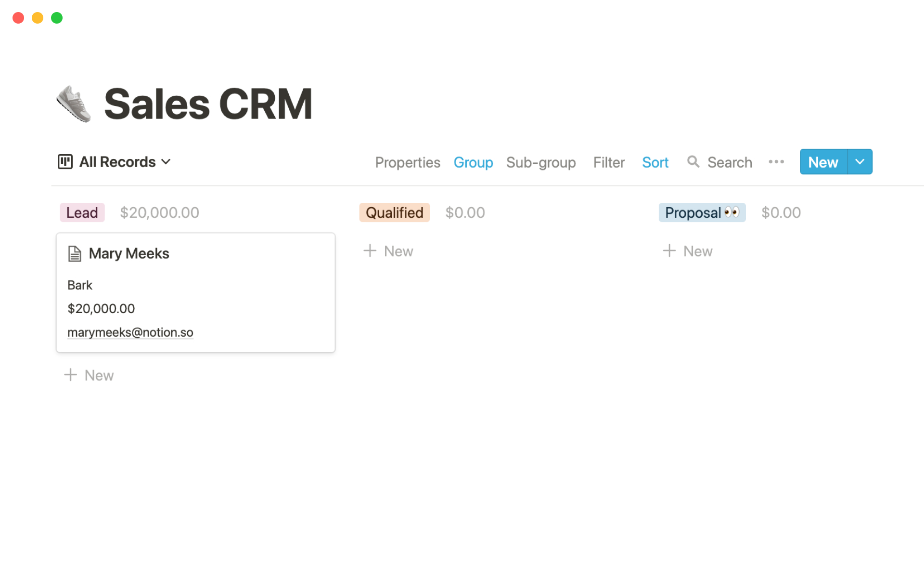Click the plus icon below Mary Meeks card
This screenshot has height=578, width=924.
[x=71, y=375]
